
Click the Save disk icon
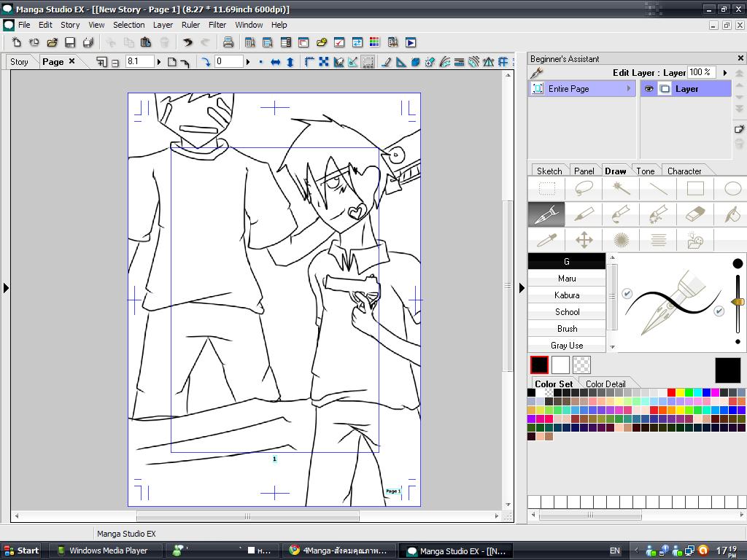70,42
